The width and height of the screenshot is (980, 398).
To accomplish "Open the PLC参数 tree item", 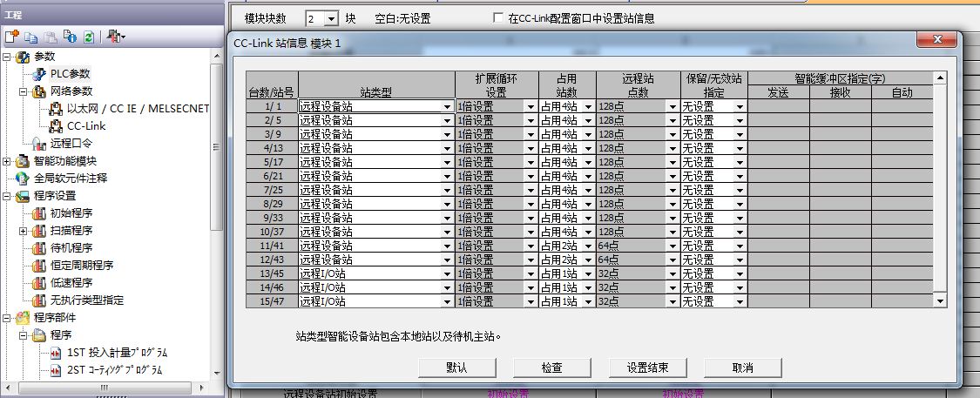I will [70, 74].
